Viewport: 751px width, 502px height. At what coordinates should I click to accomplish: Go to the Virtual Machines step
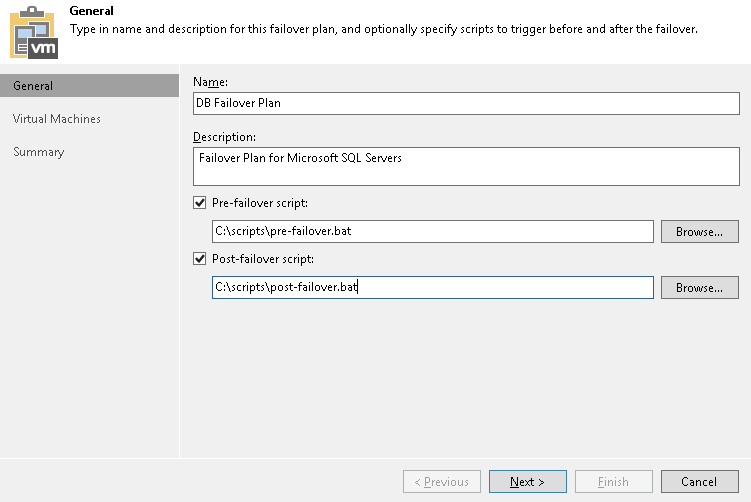coord(57,119)
